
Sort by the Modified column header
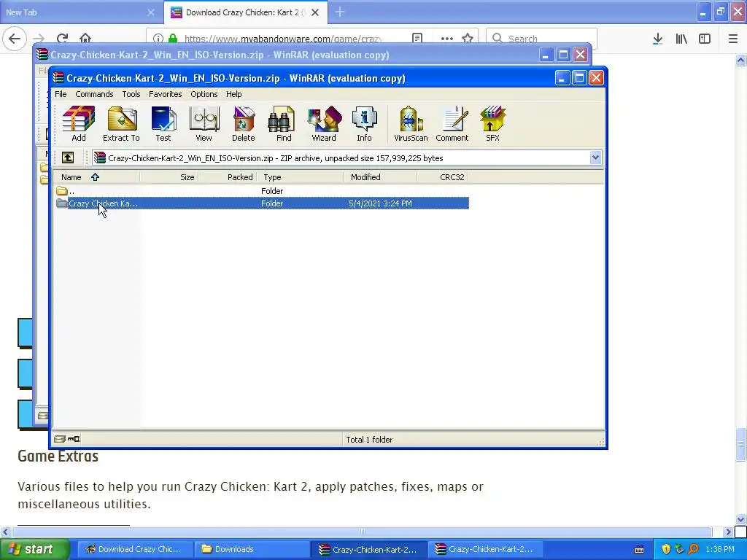pos(381,177)
